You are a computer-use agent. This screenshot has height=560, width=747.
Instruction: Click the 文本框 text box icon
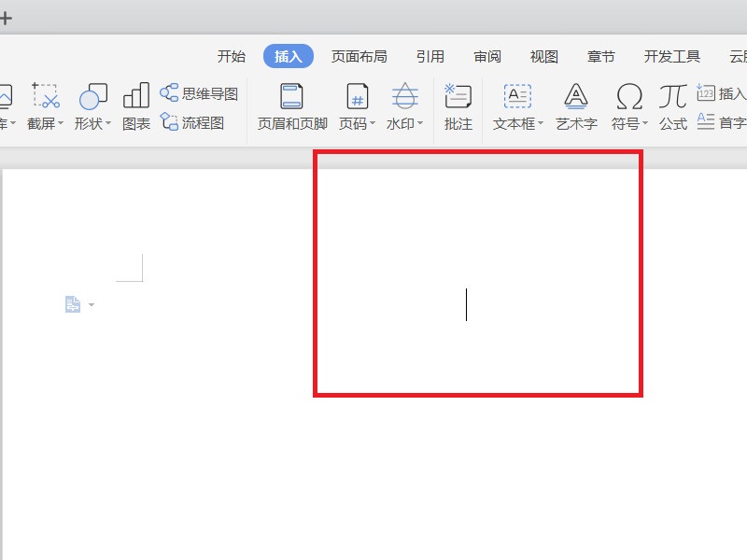[517, 96]
